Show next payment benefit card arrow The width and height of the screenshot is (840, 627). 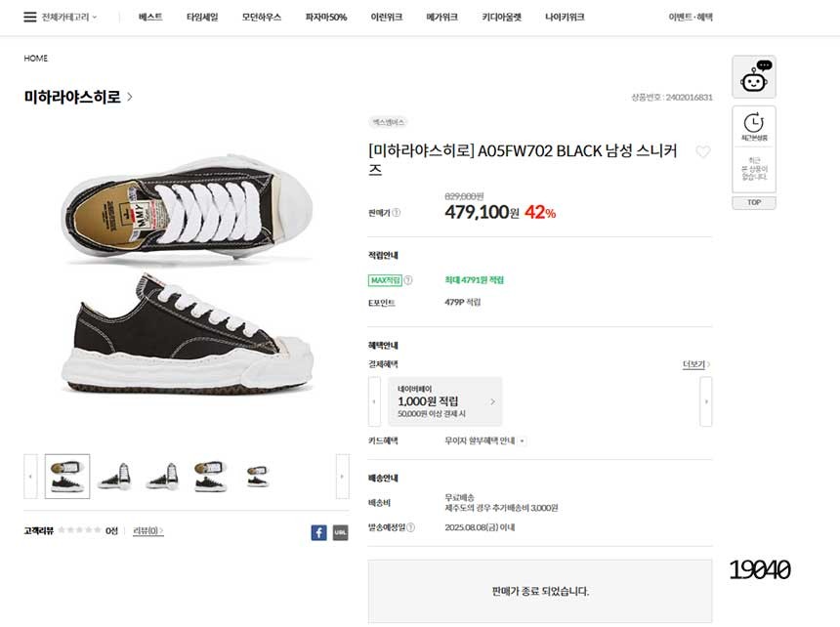pos(705,401)
